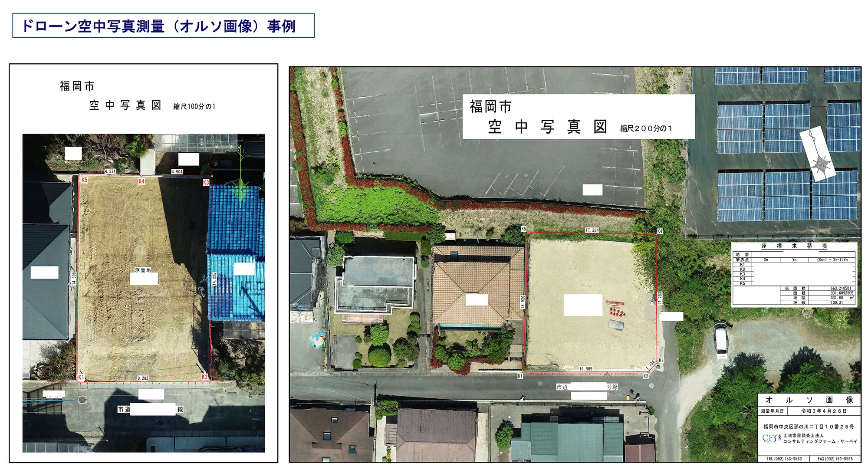Click the K5 marker on the left map
The height and width of the screenshot is (473, 868).
point(84,180)
